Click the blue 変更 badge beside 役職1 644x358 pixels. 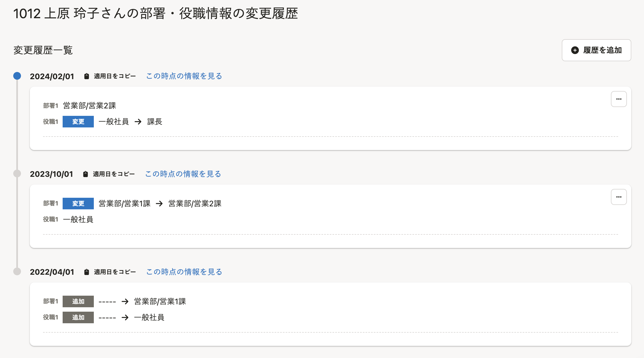point(78,122)
